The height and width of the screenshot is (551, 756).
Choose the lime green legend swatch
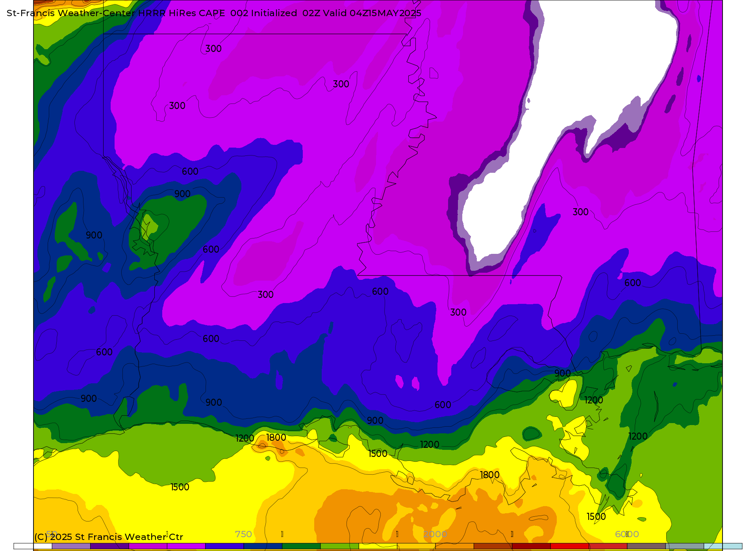coord(339,546)
